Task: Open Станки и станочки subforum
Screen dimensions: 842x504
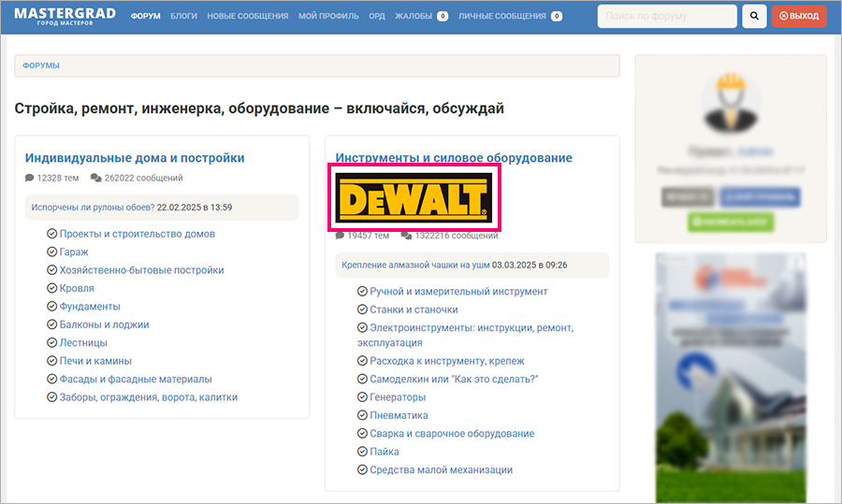Action: [414, 310]
